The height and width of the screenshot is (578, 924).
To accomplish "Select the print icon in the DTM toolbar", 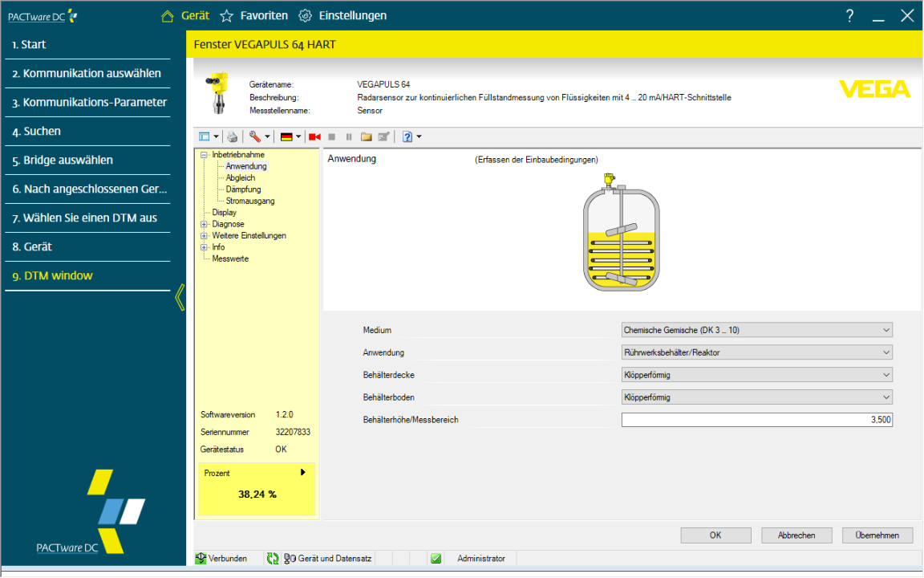I will coord(232,136).
